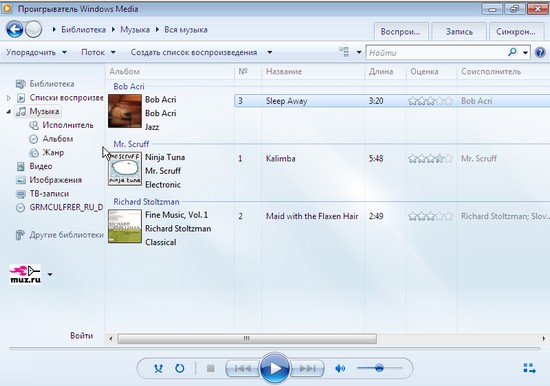This screenshot has width=550, height=386.
Task: Click the Альбом disc icon
Action: (33, 139)
